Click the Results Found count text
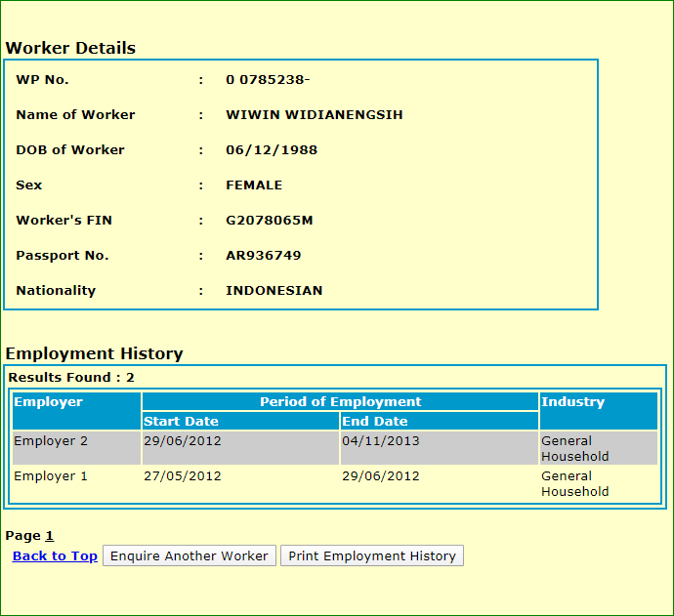Screen dimensions: 674x616 71,377
